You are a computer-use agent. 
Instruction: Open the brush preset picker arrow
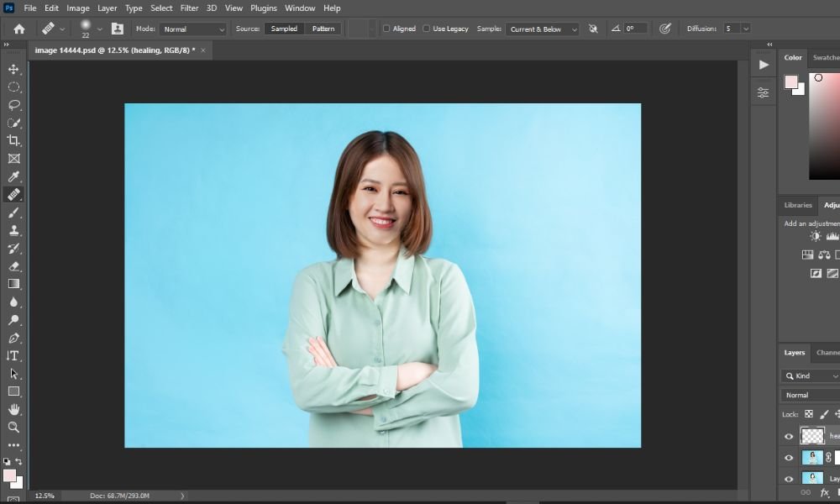99,29
